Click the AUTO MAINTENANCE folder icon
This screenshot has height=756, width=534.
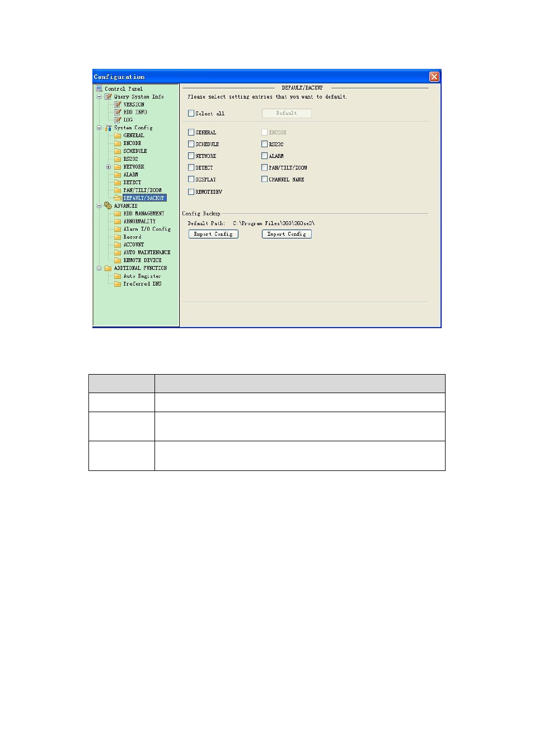tap(118, 253)
